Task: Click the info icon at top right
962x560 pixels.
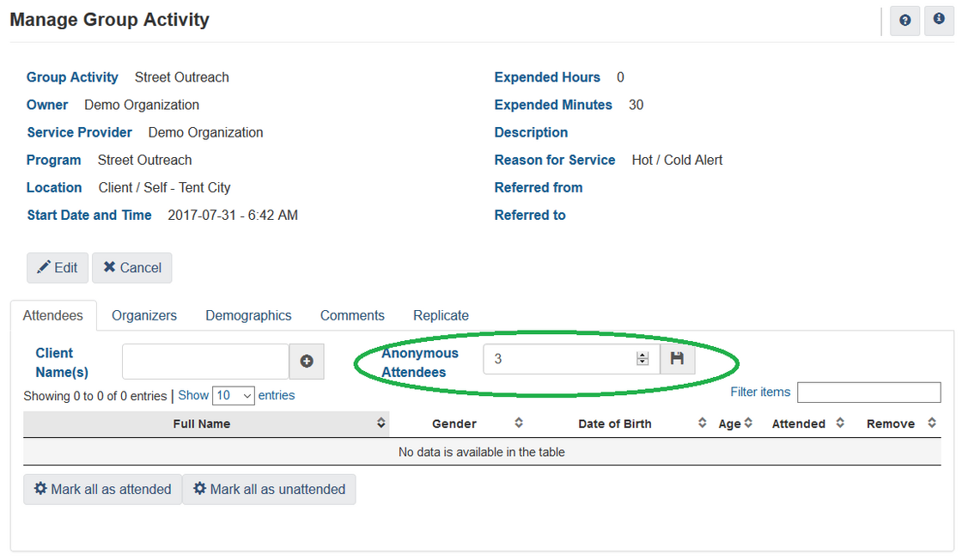Action: [x=939, y=21]
